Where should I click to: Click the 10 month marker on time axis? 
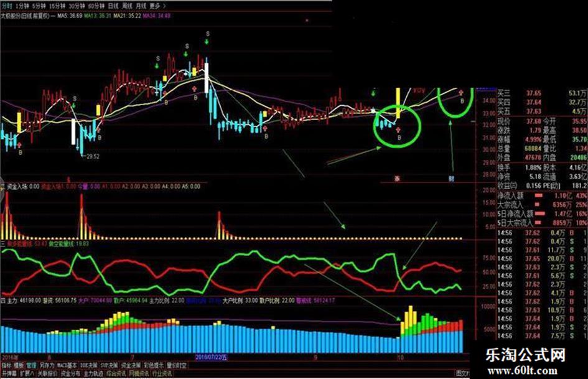coord(401,357)
